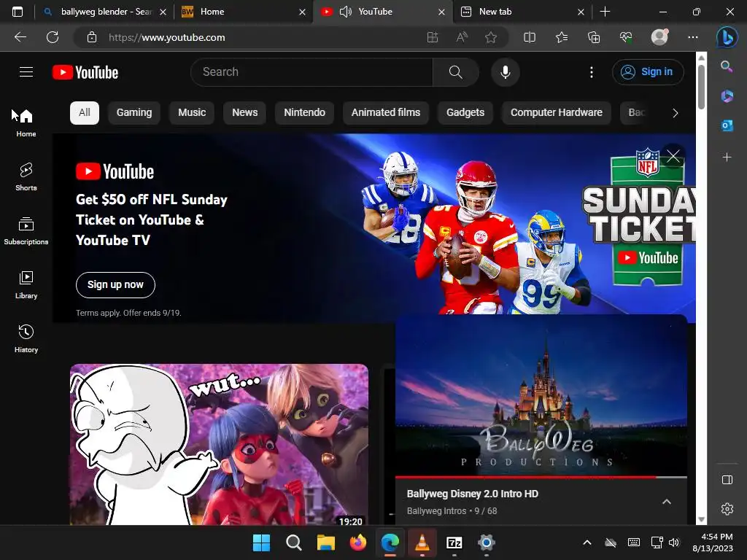Show hidden system tray icons

coord(587,542)
